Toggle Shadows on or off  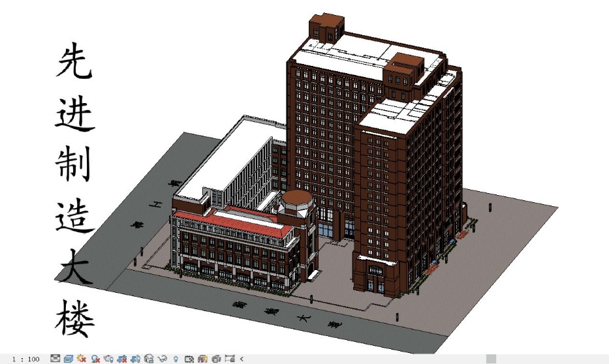point(95,359)
